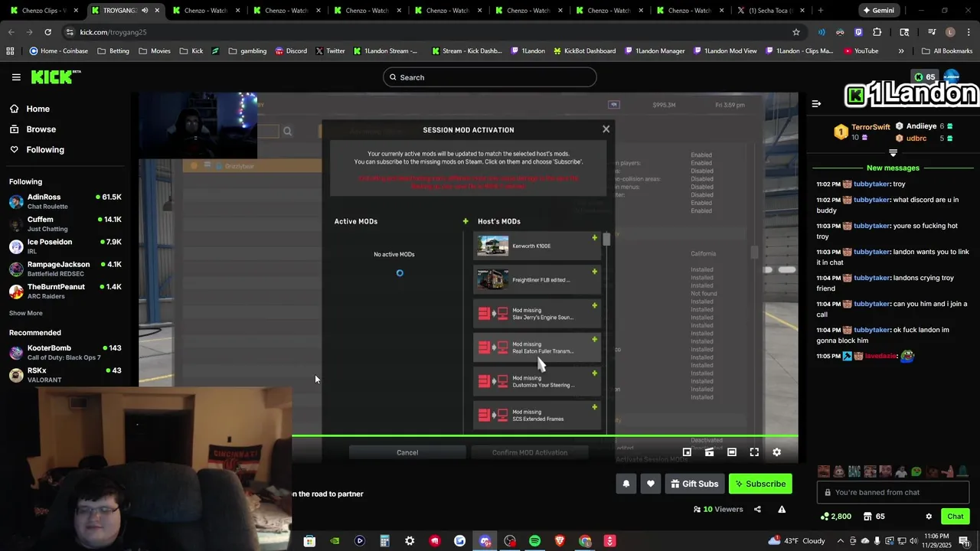980x551 pixels.
Task: Open Spotify from the taskbar
Action: [x=534, y=541]
